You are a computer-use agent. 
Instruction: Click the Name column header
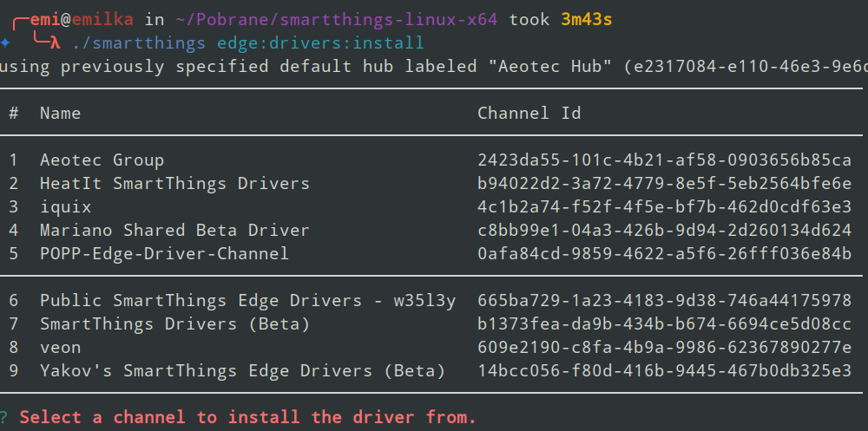[x=60, y=114]
